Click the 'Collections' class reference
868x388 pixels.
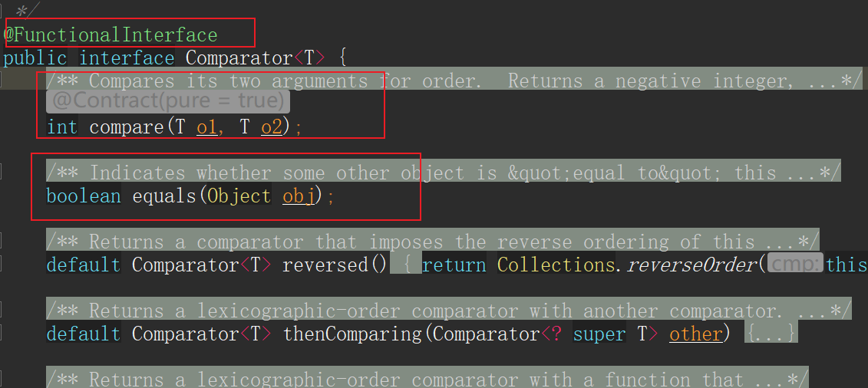coord(556,265)
